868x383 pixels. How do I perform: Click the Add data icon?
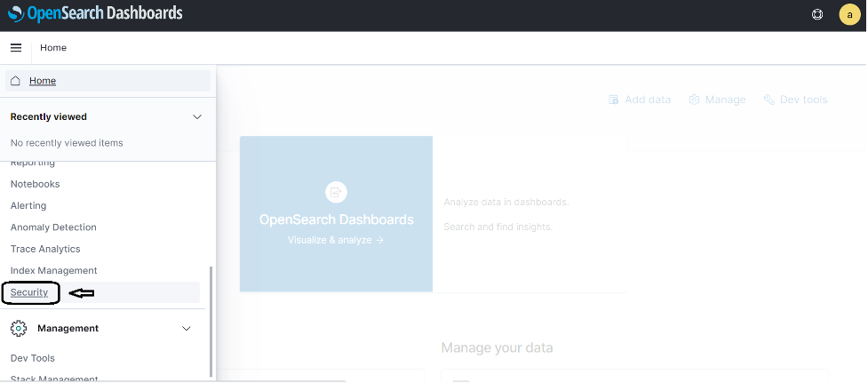tap(613, 100)
